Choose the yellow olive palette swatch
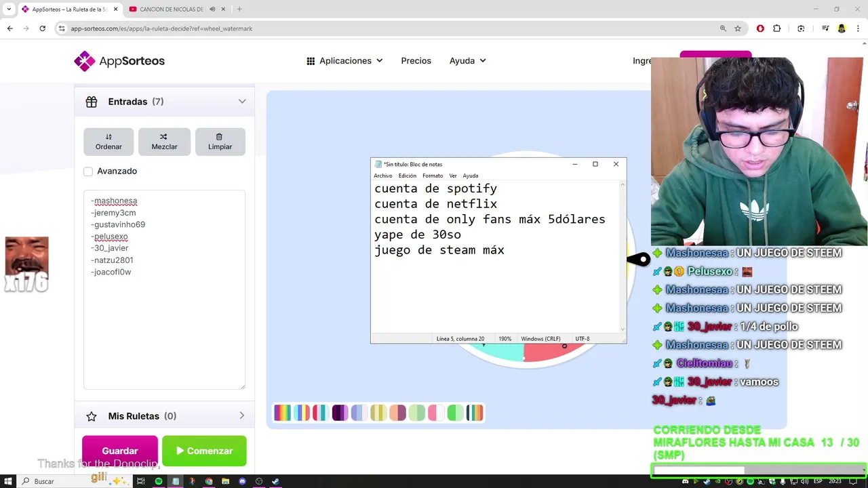The image size is (868, 488). [x=378, y=412]
